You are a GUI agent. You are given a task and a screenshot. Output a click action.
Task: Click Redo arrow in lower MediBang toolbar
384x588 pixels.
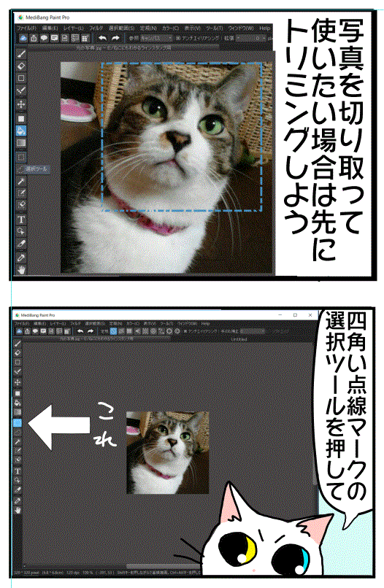(90, 331)
